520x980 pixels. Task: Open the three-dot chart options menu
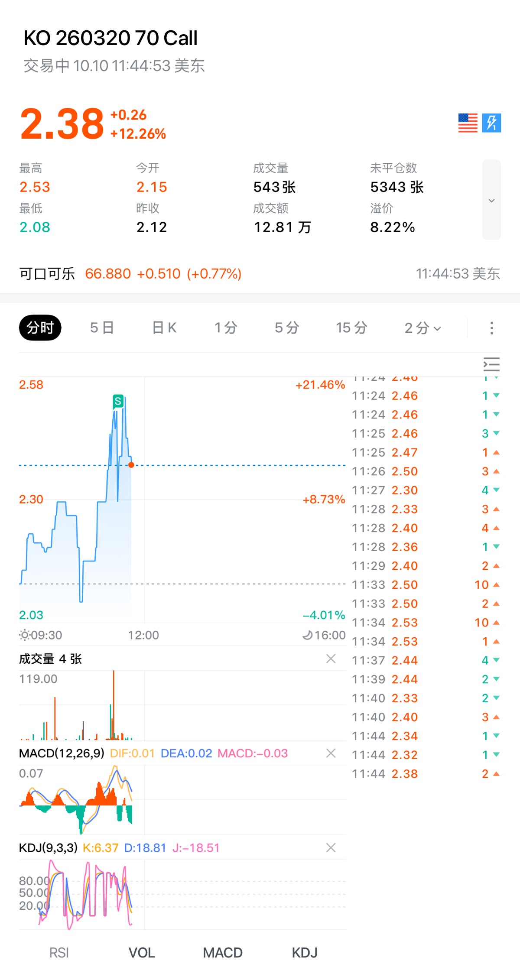tap(491, 328)
